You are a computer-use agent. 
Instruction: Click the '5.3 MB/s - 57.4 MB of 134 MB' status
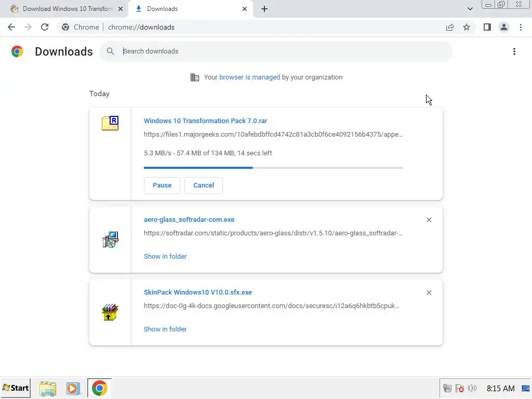(208, 153)
